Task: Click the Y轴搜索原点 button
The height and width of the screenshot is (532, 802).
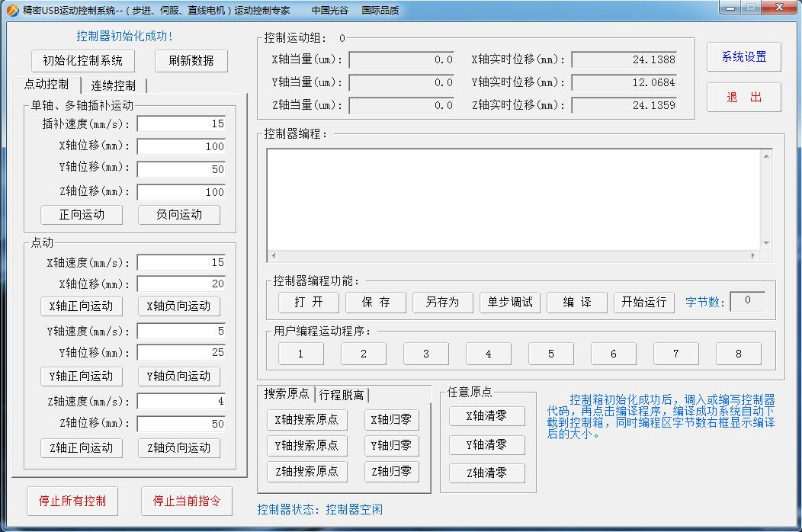Action: (307, 446)
